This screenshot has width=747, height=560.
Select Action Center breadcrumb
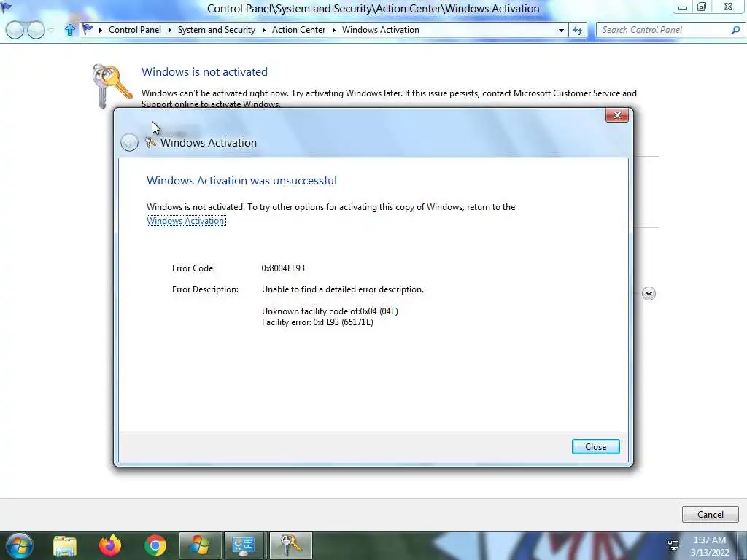[298, 29]
